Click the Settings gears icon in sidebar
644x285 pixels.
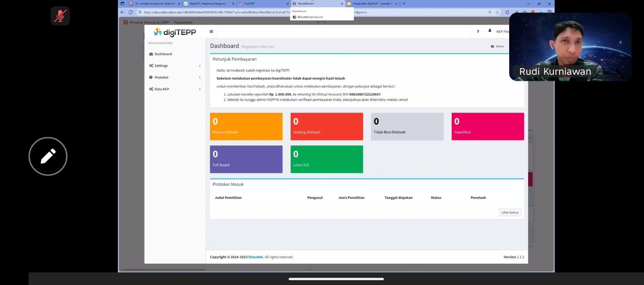pos(151,66)
